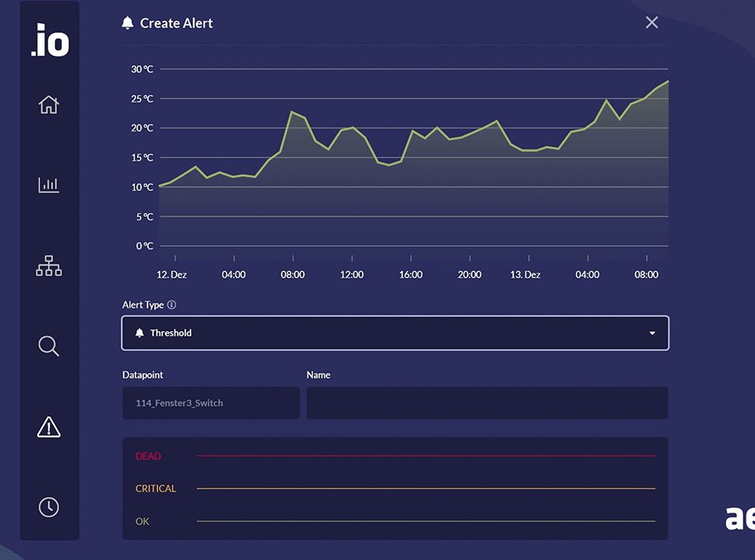Open the clock history icon
The height and width of the screenshot is (560, 755).
click(48, 507)
